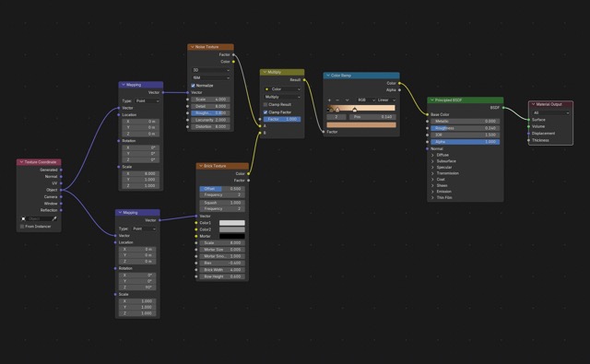The image size is (590, 364).
Task: Click the Brick Texture Color1 swatch
Action: click(231, 223)
